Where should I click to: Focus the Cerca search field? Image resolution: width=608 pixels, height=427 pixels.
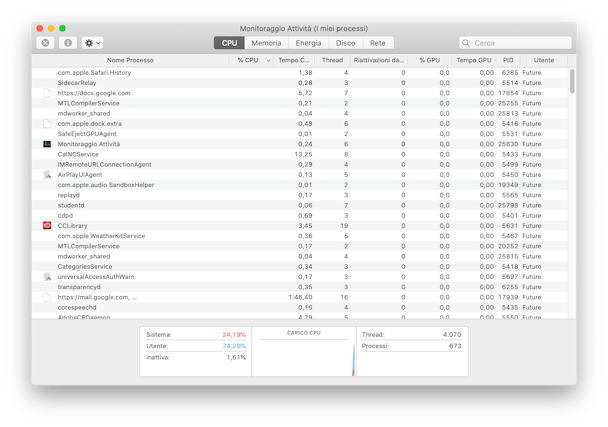515,43
